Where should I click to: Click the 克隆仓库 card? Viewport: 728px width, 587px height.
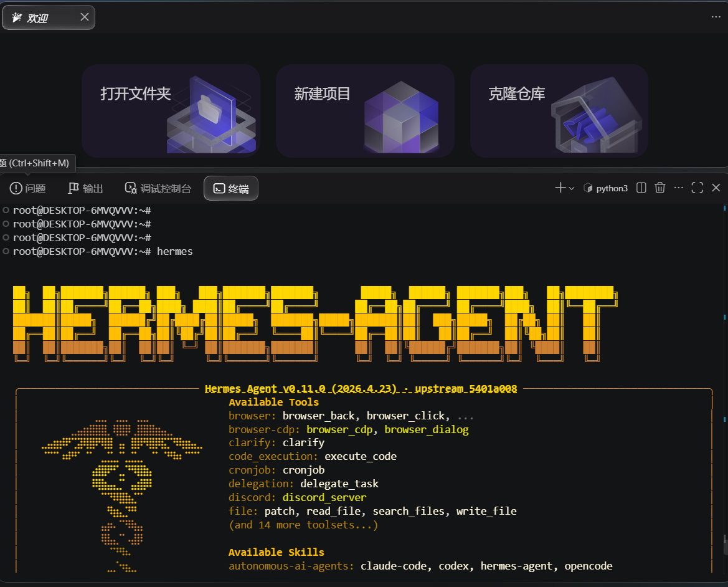click(x=559, y=110)
